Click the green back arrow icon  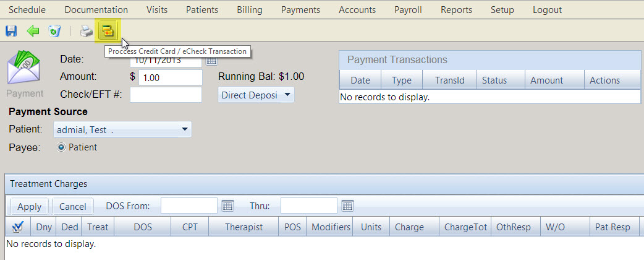[33, 30]
